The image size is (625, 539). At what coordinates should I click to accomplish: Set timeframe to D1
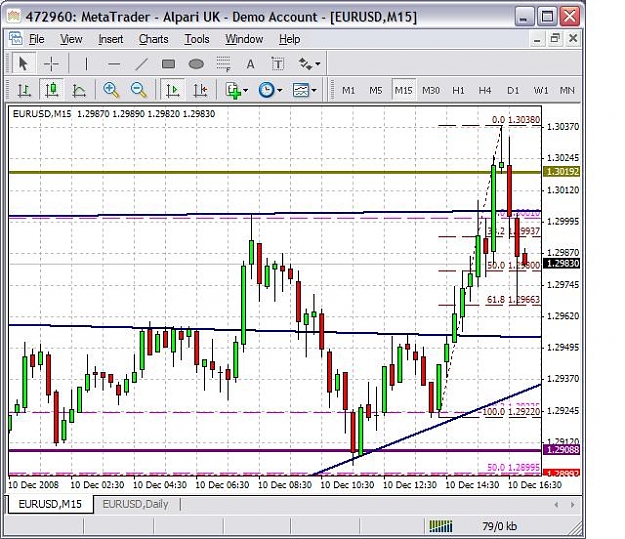(x=513, y=90)
